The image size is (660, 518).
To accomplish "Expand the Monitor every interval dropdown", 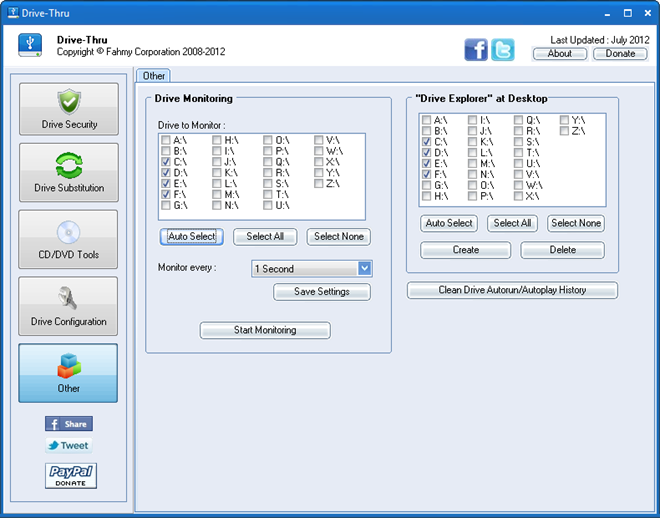I will tap(364, 268).
